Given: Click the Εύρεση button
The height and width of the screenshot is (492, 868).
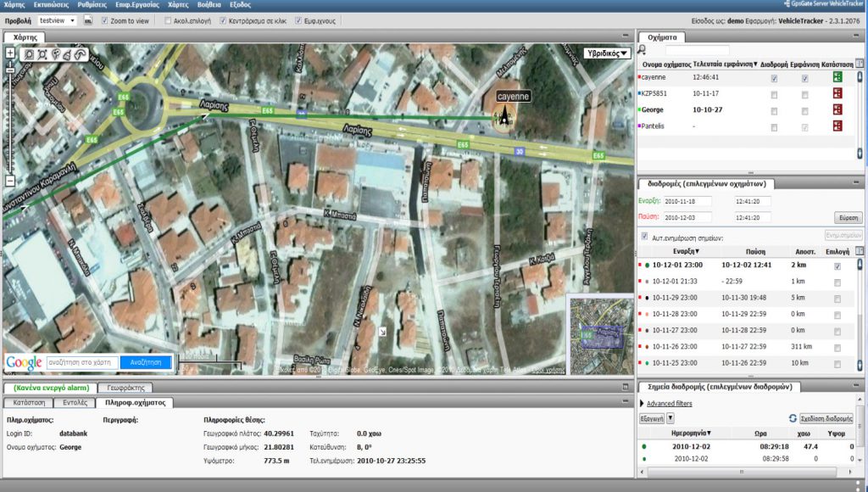Looking at the screenshot, I should [849, 218].
